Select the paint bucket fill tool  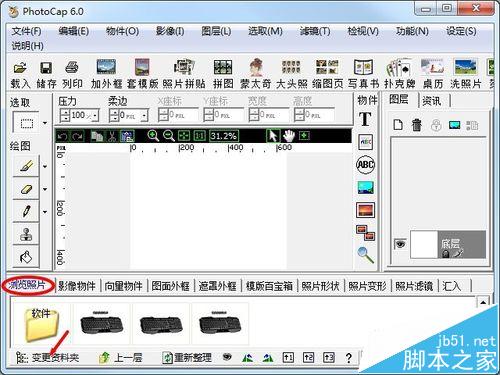tap(26, 257)
